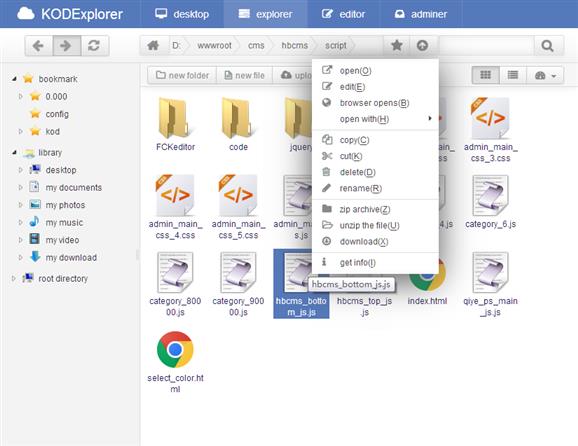The height and width of the screenshot is (446, 578).
Task: Open the 'open with(H)' submenu
Action: (x=375, y=119)
